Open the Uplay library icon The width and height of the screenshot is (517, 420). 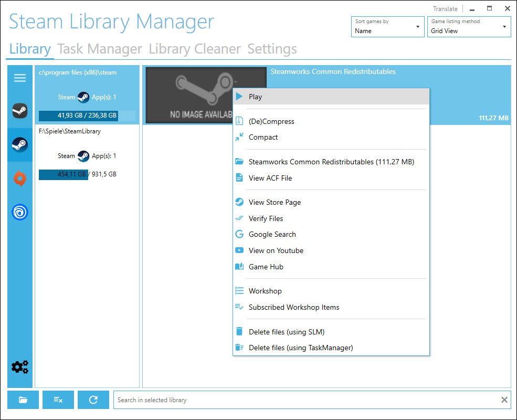click(x=20, y=212)
